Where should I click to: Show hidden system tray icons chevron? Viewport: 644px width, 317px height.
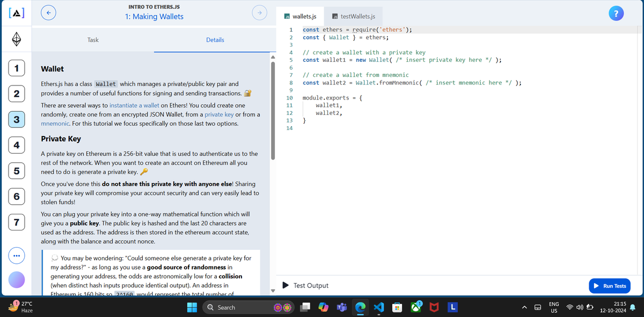[523, 308]
